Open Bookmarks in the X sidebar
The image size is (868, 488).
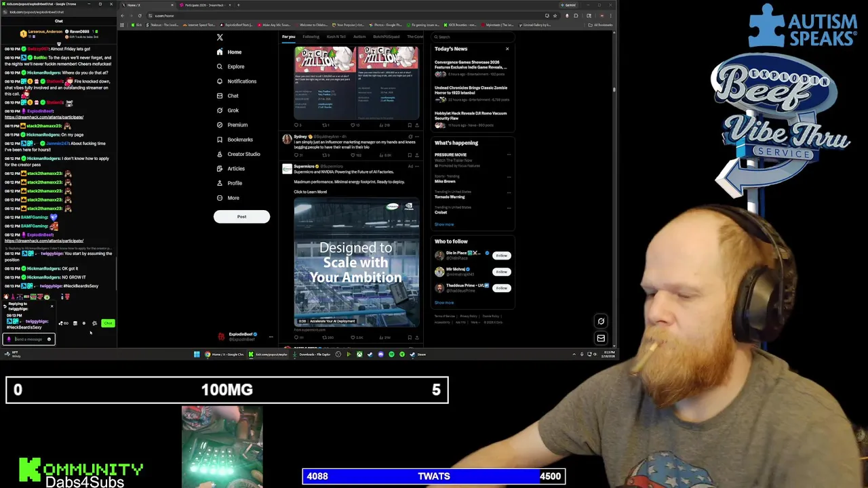point(235,140)
